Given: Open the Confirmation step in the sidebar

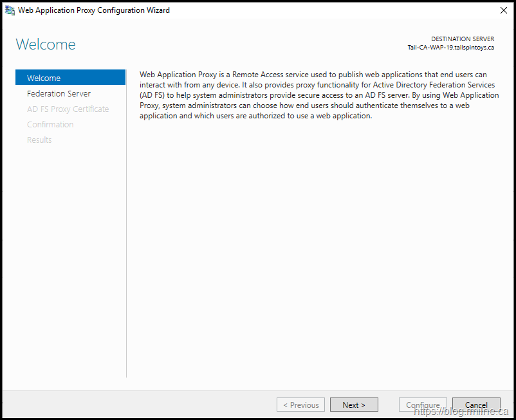Looking at the screenshot, I should [x=50, y=124].
